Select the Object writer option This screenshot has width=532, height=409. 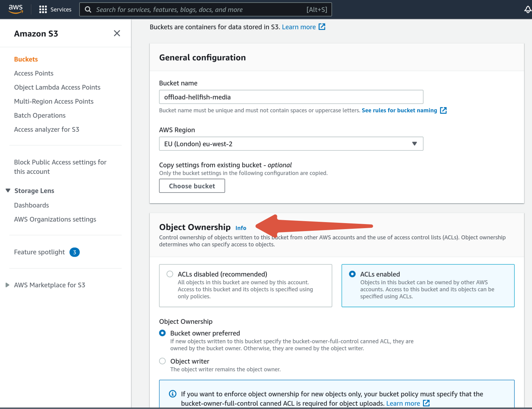pos(162,361)
